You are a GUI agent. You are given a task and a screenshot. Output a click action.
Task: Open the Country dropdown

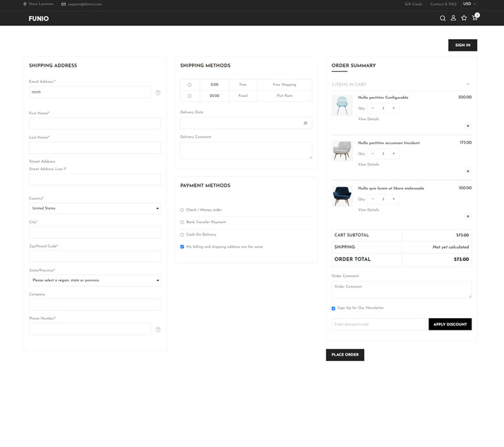(95, 208)
